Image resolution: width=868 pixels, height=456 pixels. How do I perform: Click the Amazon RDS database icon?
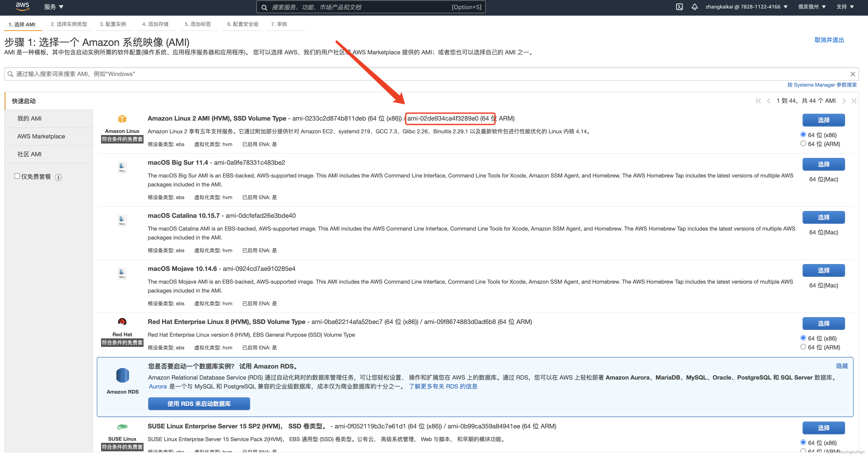(122, 375)
